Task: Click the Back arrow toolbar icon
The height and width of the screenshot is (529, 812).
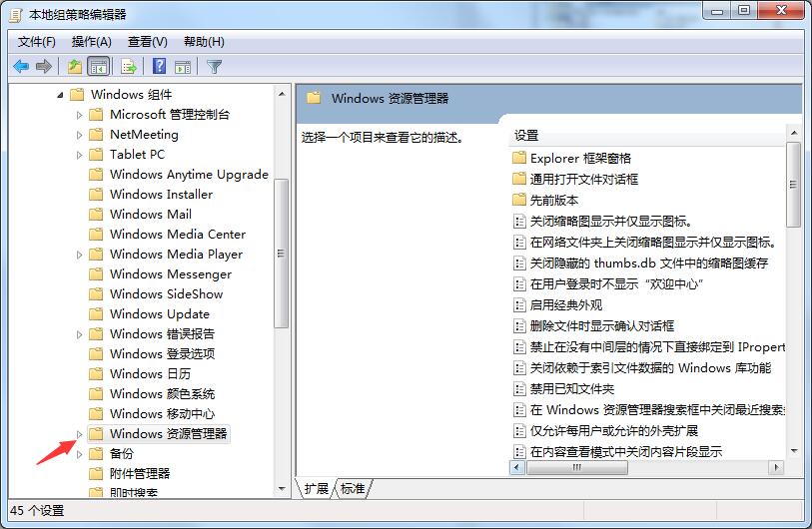Action: tap(20, 67)
